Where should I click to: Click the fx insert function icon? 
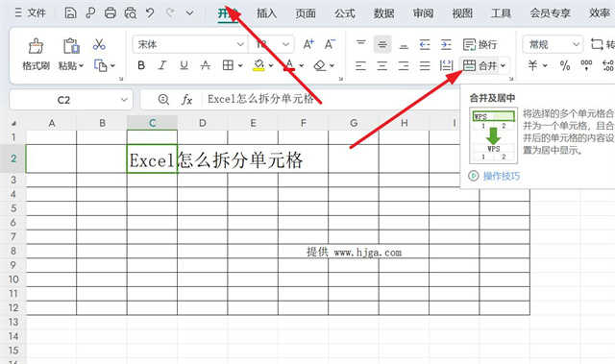tap(186, 100)
